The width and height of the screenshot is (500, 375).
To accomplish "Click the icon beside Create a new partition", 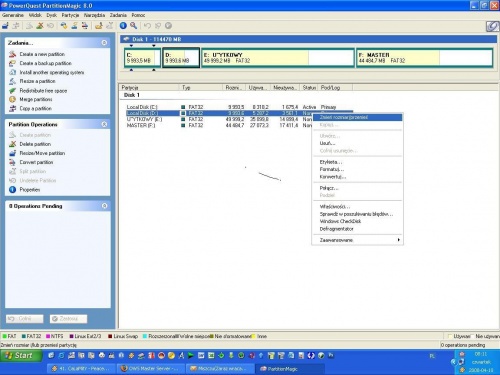I will [12, 54].
